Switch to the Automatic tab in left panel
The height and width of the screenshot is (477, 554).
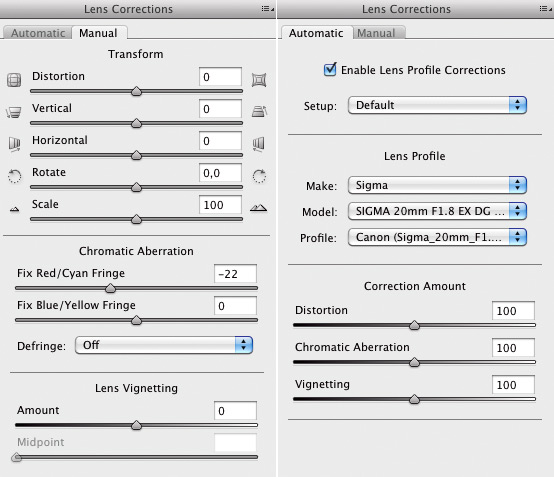tap(38, 33)
